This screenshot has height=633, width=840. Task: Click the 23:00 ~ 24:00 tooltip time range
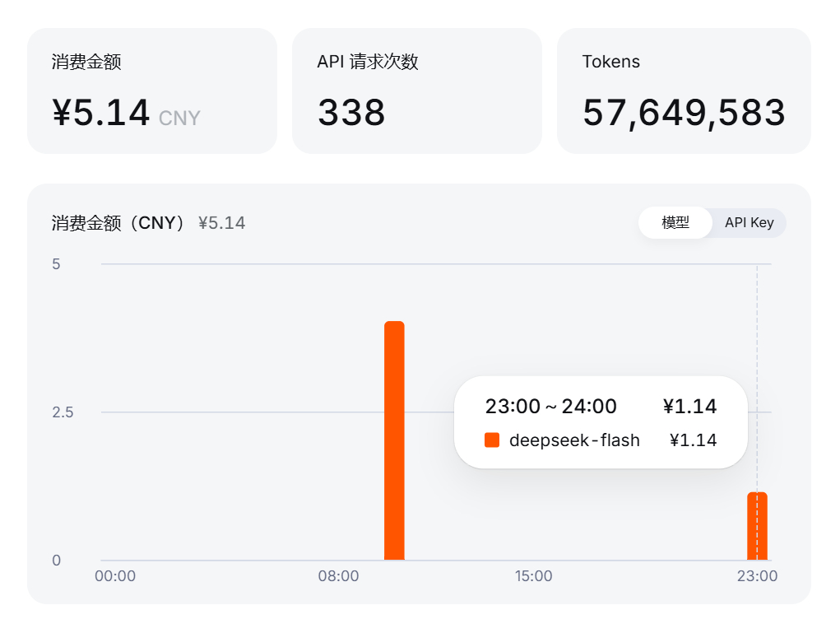(x=550, y=407)
